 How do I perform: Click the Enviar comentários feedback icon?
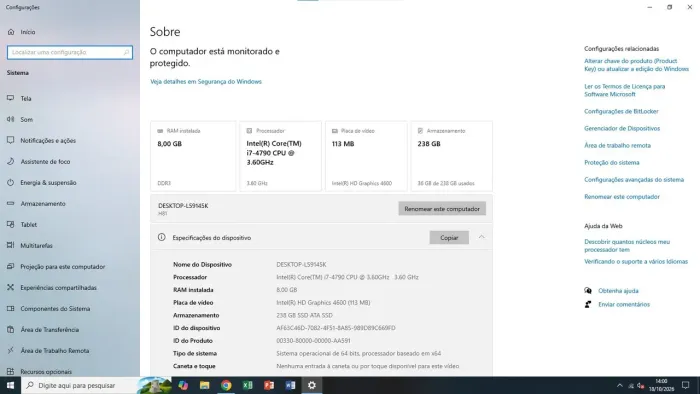(588, 304)
